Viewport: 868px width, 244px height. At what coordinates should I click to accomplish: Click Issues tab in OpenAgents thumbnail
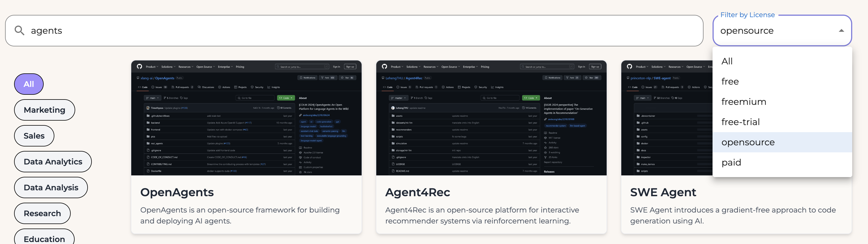pos(159,87)
